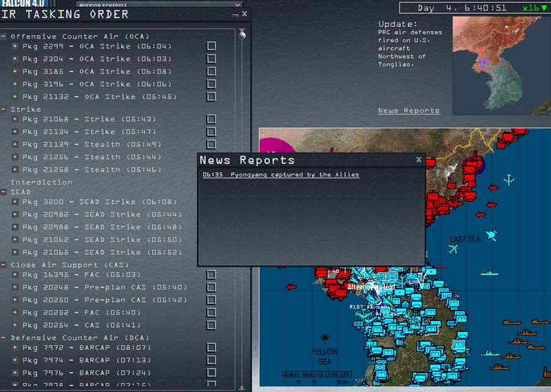Expand Pkg 21256 Stealth package
551x392 pixels.
click(14, 157)
